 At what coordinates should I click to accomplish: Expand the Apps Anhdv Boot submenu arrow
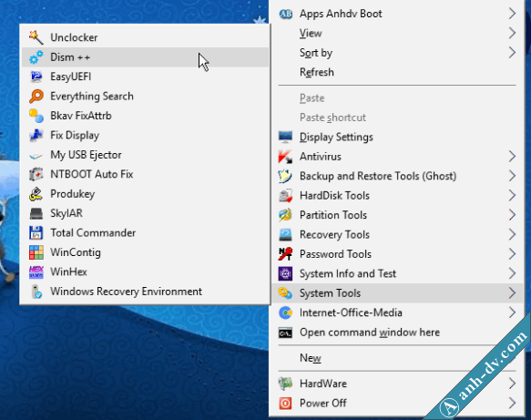(512, 14)
